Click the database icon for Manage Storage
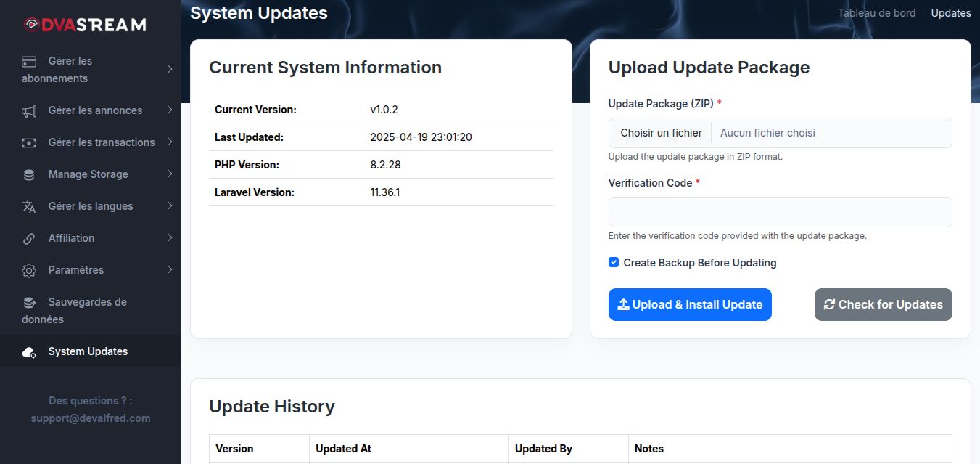Viewport: 980px width, 464px height. click(x=29, y=174)
